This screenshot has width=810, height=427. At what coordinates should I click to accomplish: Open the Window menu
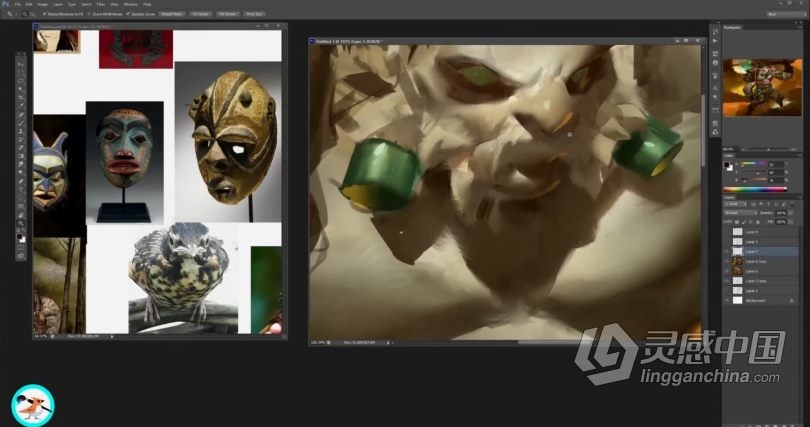pos(130,4)
